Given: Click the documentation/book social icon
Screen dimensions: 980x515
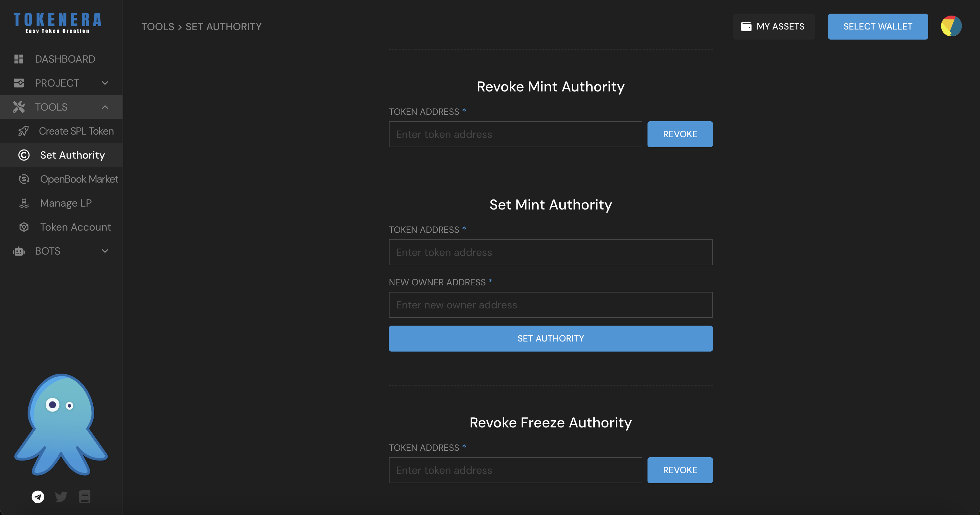Looking at the screenshot, I should pyautogui.click(x=84, y=497).
